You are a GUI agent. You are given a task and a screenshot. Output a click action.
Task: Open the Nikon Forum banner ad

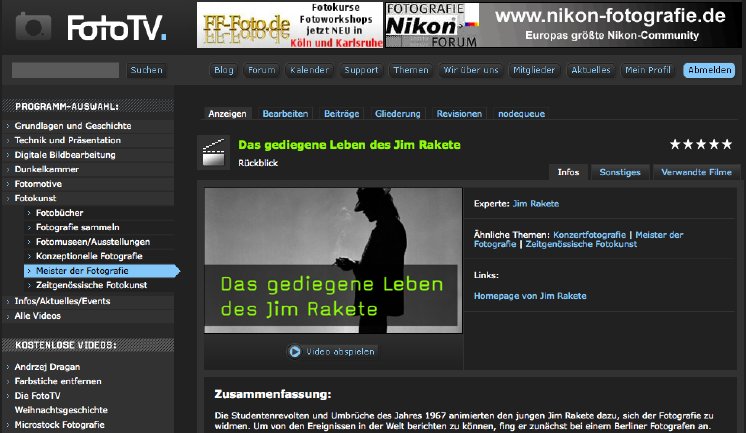click(563, 25)
